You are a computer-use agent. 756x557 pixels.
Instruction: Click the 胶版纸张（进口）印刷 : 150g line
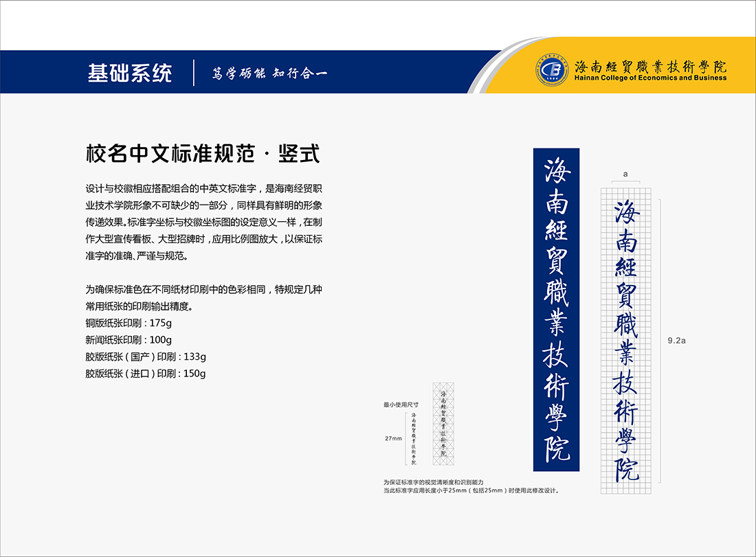146,374
